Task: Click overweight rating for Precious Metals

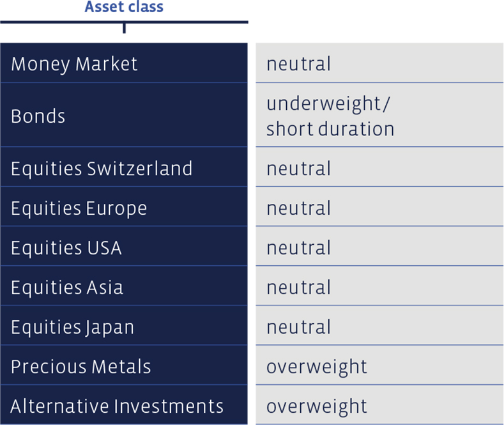Action: pyautogui.click(x=317, y=367)
